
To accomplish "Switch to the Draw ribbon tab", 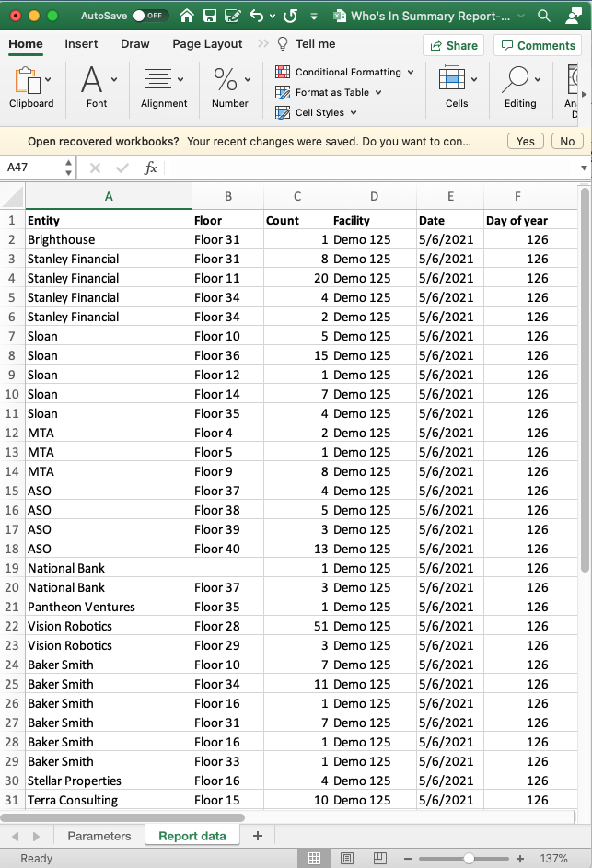I will click(135, 44).
